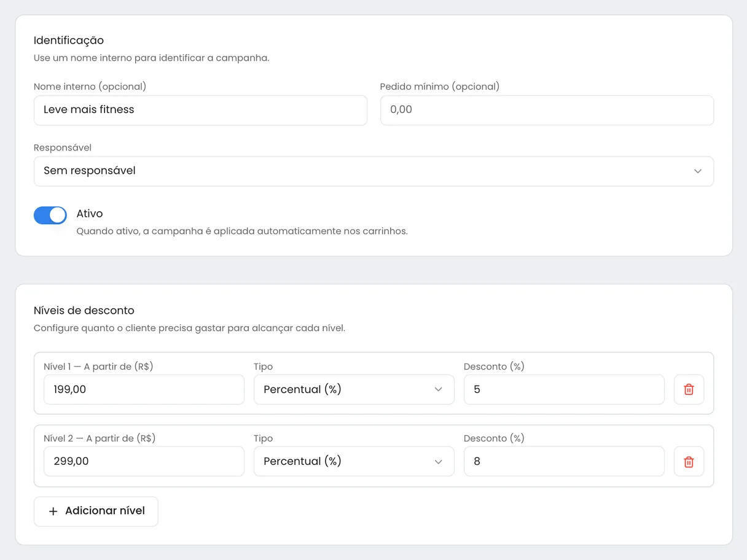Click the 'Nível 2 — A partir de (R$)' label
747x560 pixels.
[100, 438]
